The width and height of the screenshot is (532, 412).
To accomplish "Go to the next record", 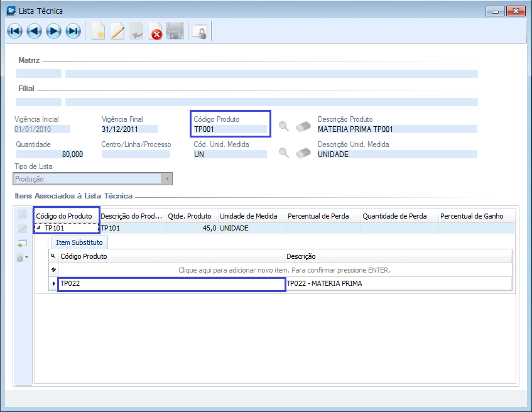I will (x=53, y=31).
